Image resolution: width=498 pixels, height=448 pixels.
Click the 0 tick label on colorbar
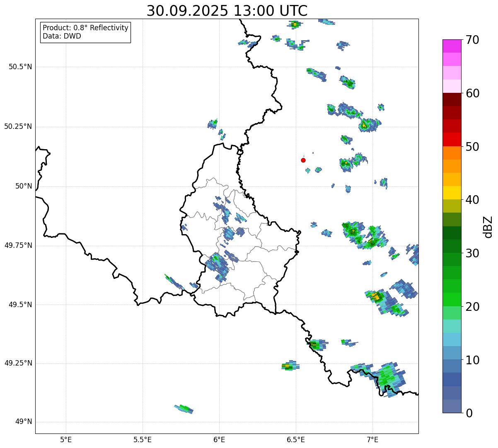coord(469,413)
